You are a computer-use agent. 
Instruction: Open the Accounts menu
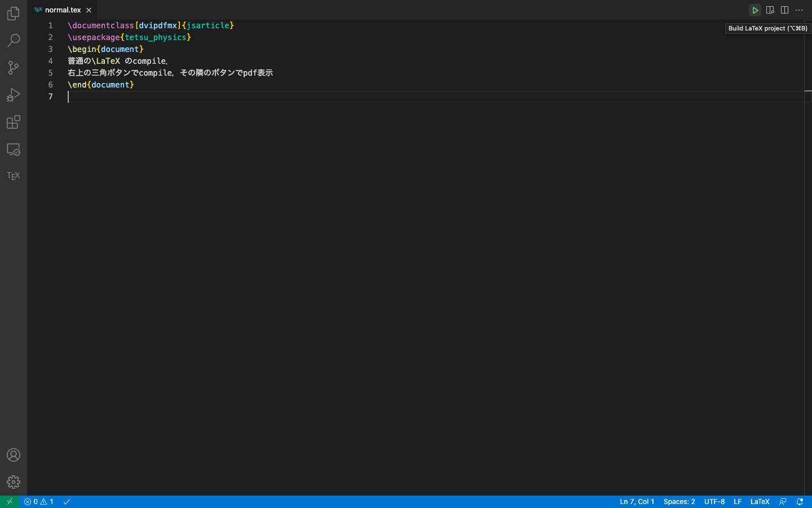(14, 455)
